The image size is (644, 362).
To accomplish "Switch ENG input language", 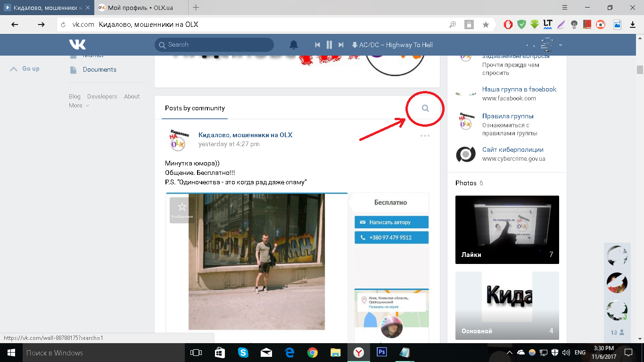I will coord(580,353).
